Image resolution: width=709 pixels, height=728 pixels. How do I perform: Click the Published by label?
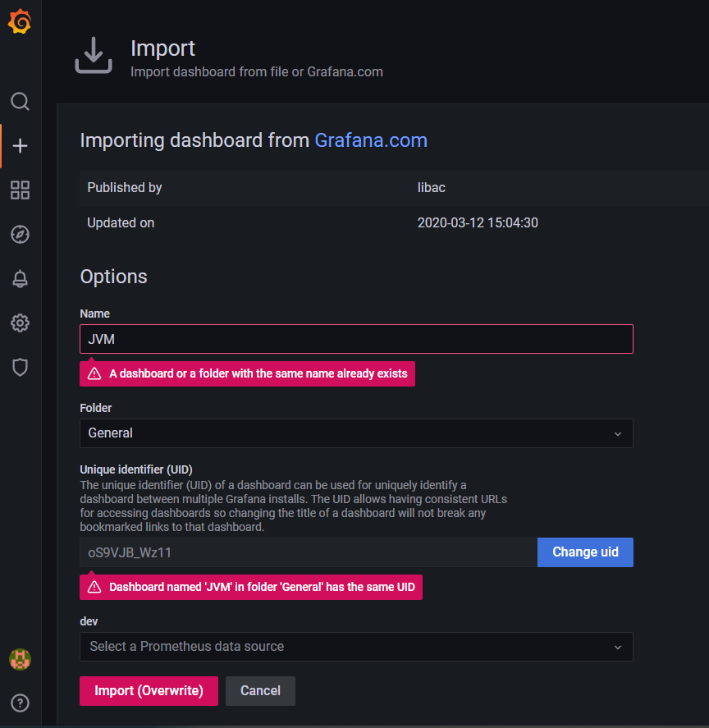[x=125, y=188]
